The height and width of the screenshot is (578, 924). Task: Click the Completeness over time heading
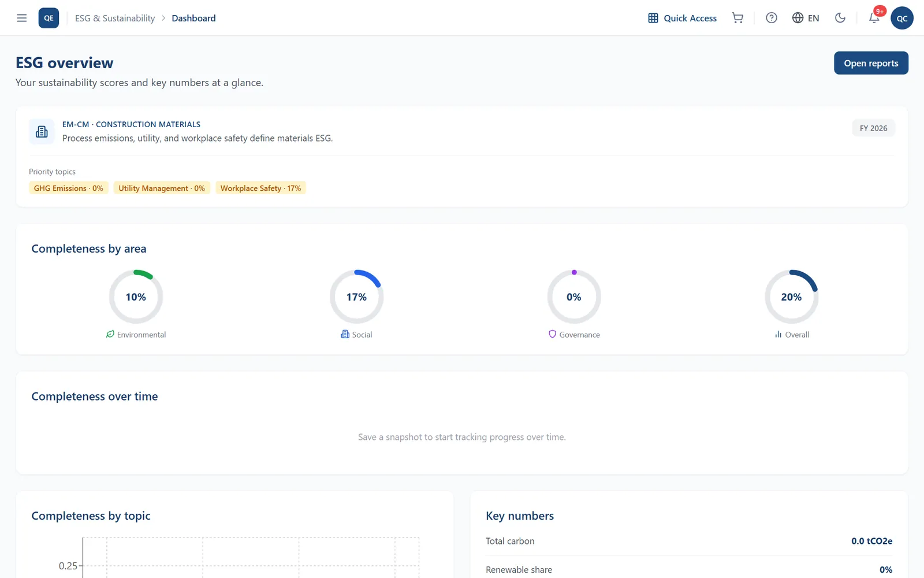(95, 397)
